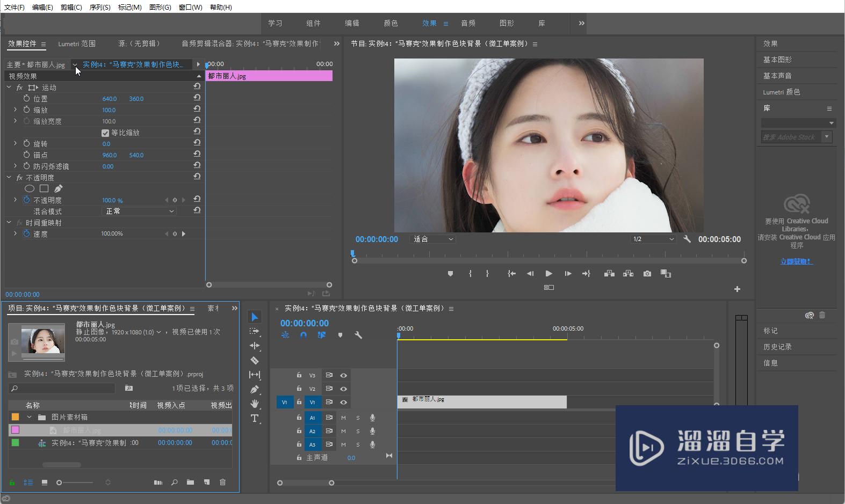Toggle the 等比缩放 uniform scale checkbox
Screen dimensions: 845x504
coord(105,133)
